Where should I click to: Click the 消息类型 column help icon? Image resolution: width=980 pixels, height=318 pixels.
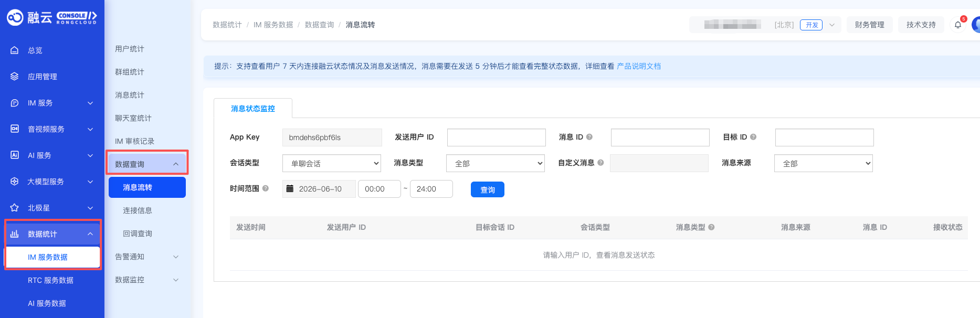pyautogui.click(x=712, y=227)
